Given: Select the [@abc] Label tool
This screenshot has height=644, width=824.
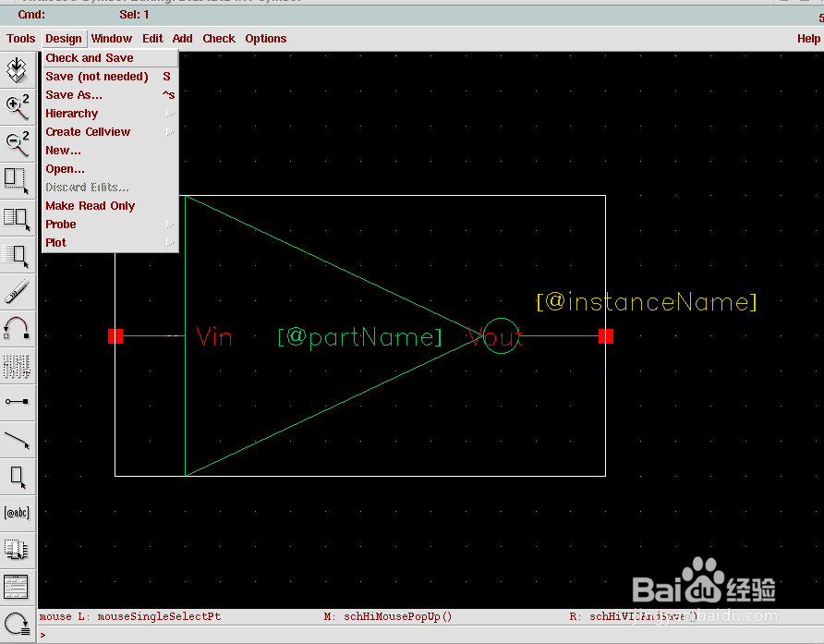Looking at the screenshot, I should pyautogui.click(x=18, y=513).
